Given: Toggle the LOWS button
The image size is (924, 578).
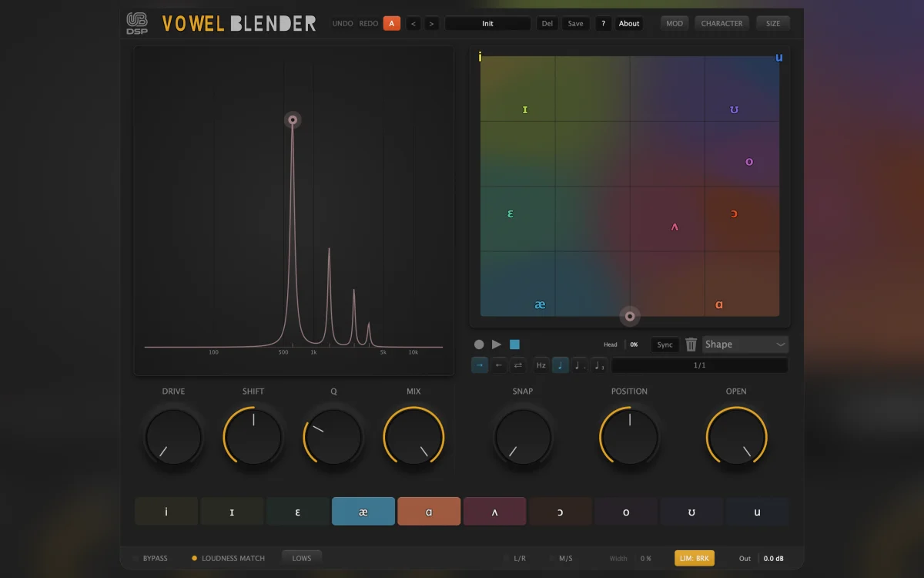Looking at the screenshot, I should tap(302, 558).
